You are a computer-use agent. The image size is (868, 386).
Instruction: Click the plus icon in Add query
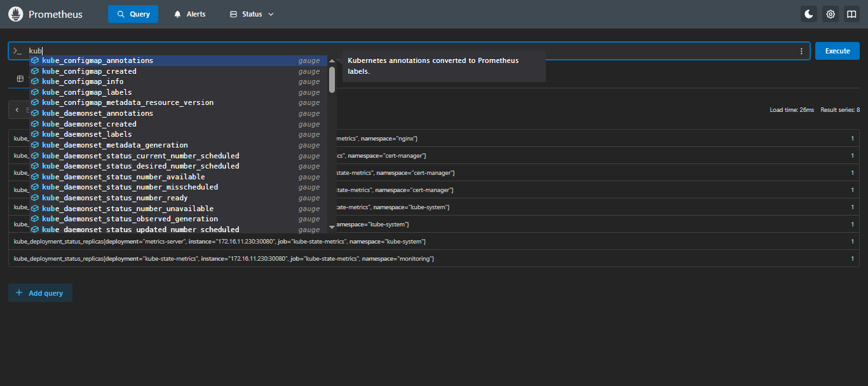coord(19,293)
